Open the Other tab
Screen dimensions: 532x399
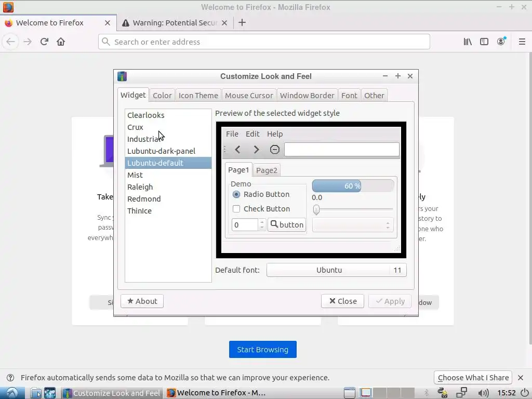pyautogui.click(x=374, y=96)
